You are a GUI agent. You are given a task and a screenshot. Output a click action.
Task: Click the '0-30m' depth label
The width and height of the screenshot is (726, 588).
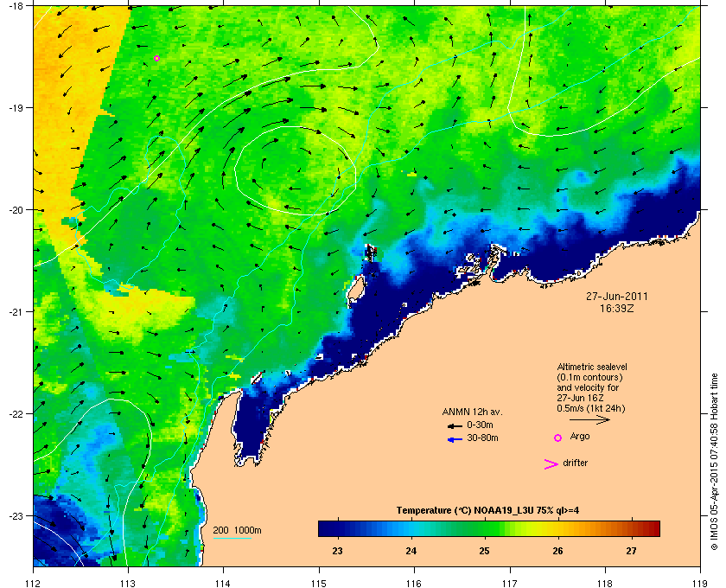point(480,425)
